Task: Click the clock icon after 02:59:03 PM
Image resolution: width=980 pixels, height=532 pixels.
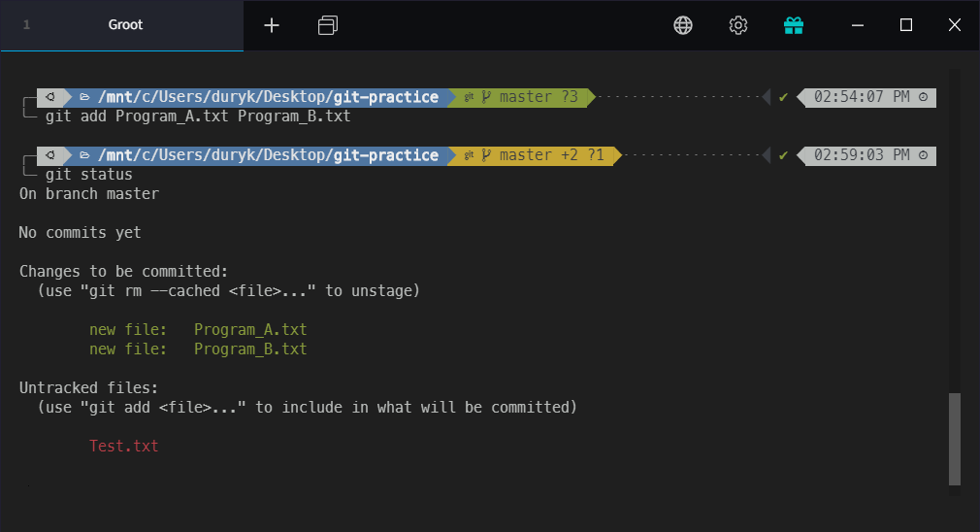Action: click(x=923, y=155)
